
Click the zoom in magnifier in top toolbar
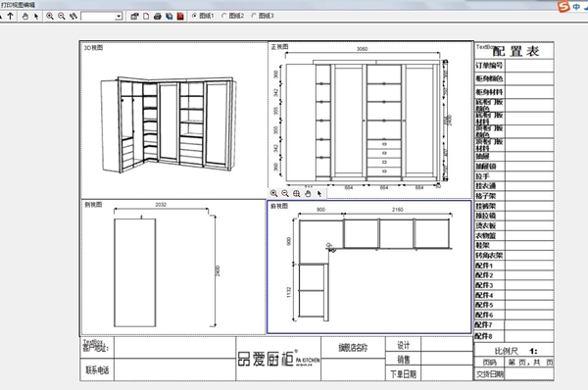[x=50, y=16]
